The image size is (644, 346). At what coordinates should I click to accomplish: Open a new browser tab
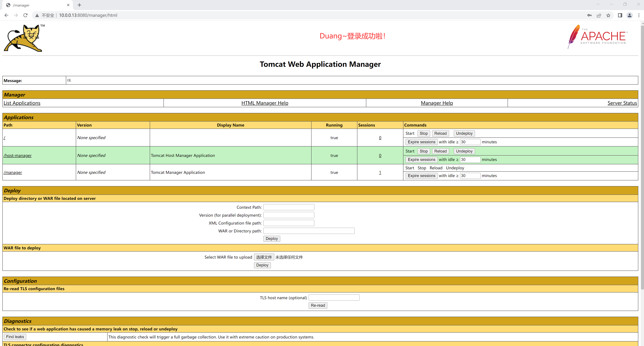pos(79,5)
